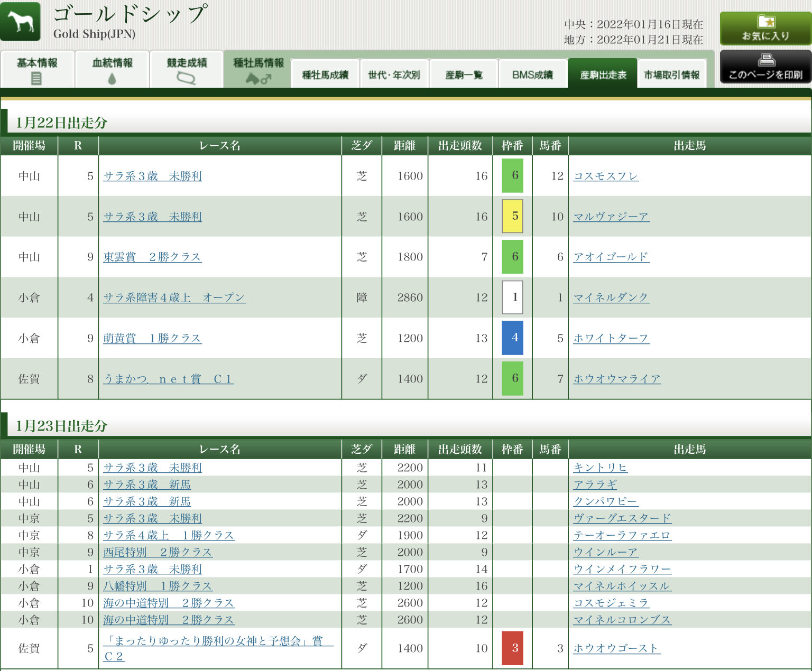This screenshot has height=671, width=812.
Task: Open horse link コスモジェミラ
Action: pos(611,603)
